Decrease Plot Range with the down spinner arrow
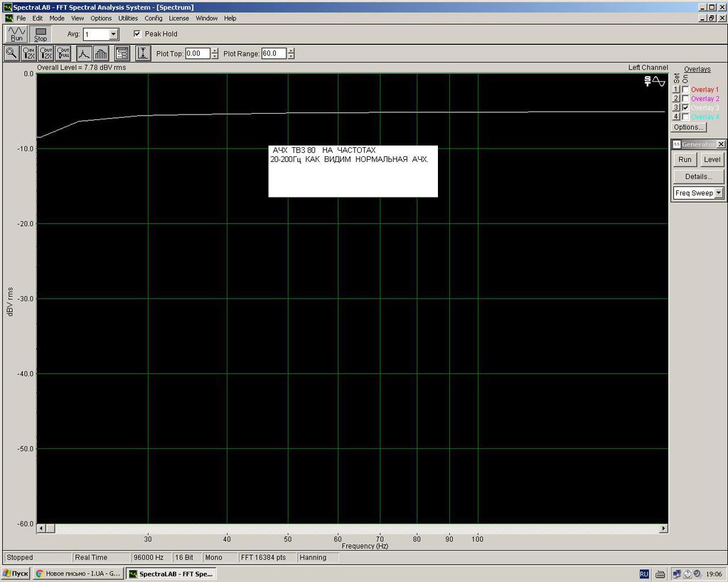 click(291, 56)
